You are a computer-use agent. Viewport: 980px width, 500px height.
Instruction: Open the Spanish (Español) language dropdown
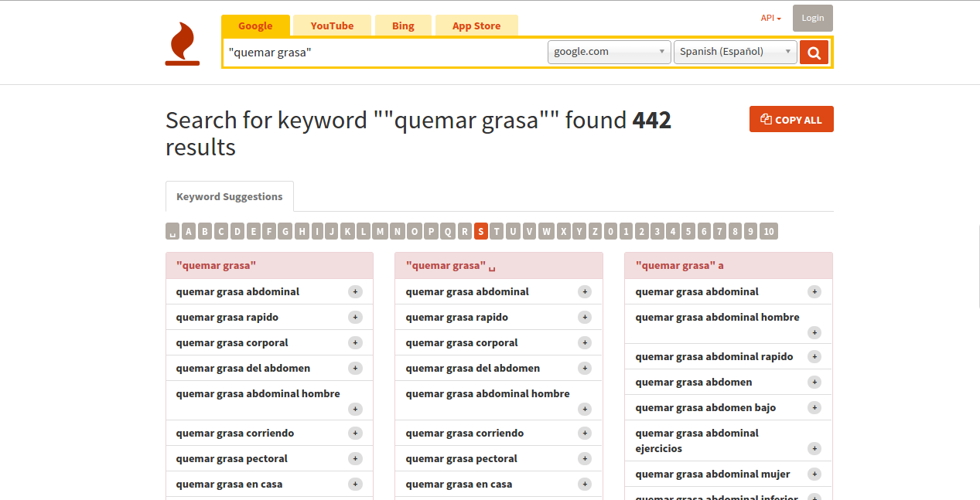tap(735, 52)
